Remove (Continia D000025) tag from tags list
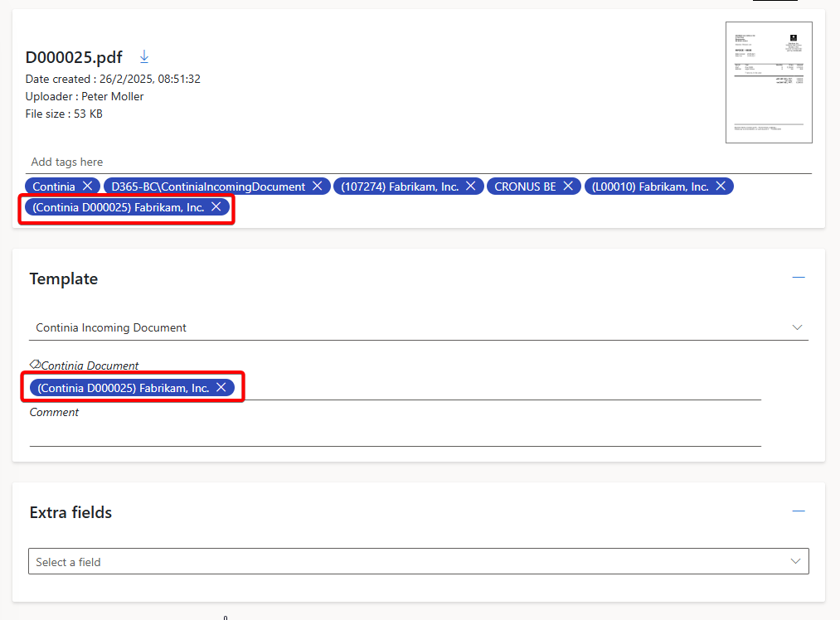This screenshot has width=840, height=620. point(216,207)
